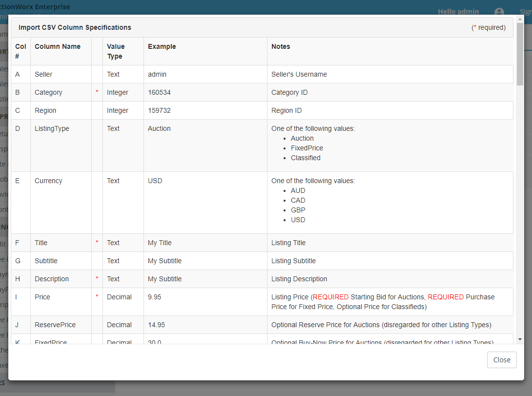Click the dialog's vertical scrollbar thumb
The width and height of the screenshot is (532, 396).
click(x=520, y=54)
